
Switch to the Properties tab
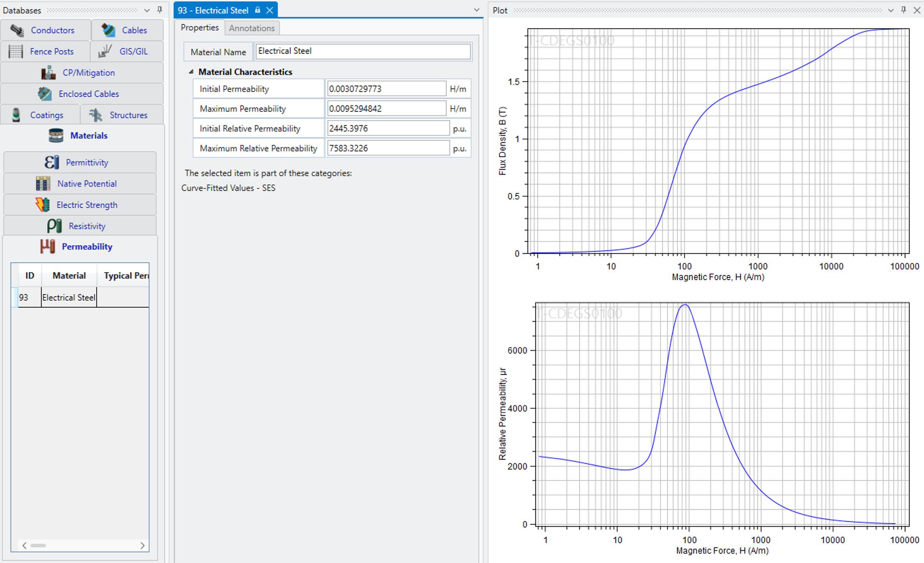(199, 28)
